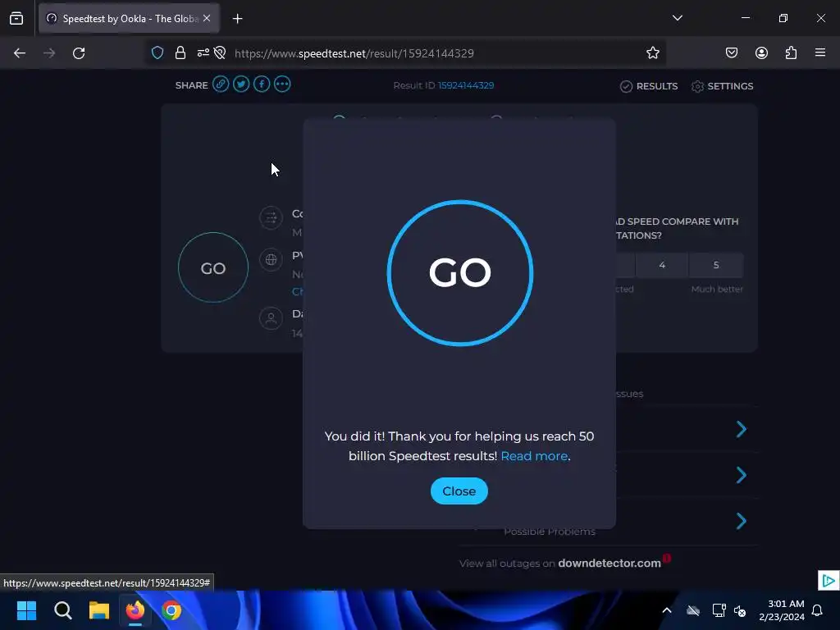This screenshot has height=630, width=840.
Task: Click the large GO button in the dialog
Action: click(459, 272)
